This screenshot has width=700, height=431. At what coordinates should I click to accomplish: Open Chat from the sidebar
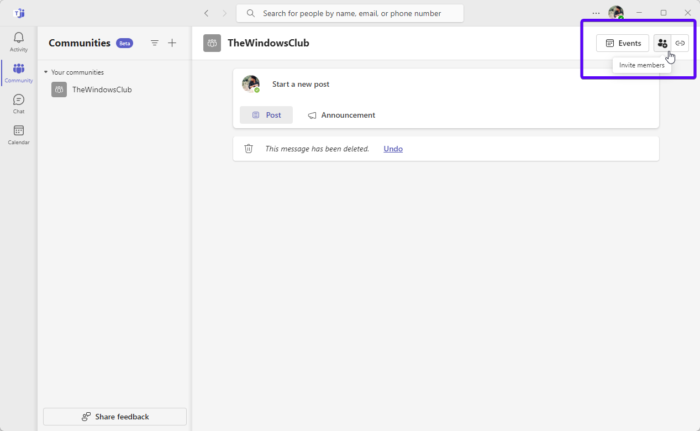point(18,101)
